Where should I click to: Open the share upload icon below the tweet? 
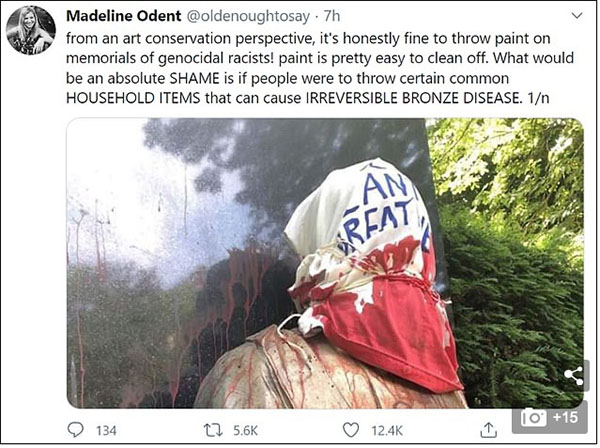tap(488, 430)
